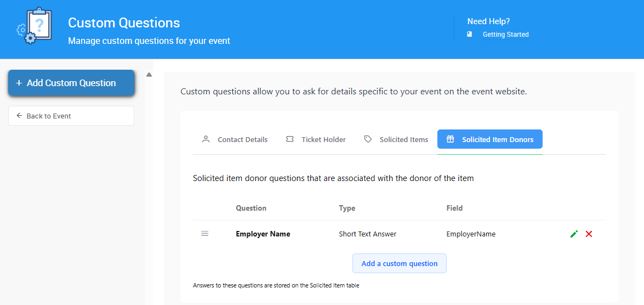Click the book icon next to Getting Started
This screenshot has width=644, height=305.
click(x=470, y=34)
